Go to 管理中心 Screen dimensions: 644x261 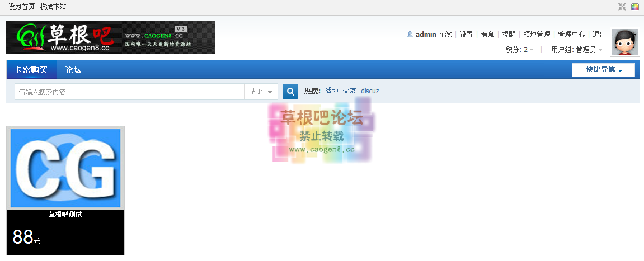point(571,35)
